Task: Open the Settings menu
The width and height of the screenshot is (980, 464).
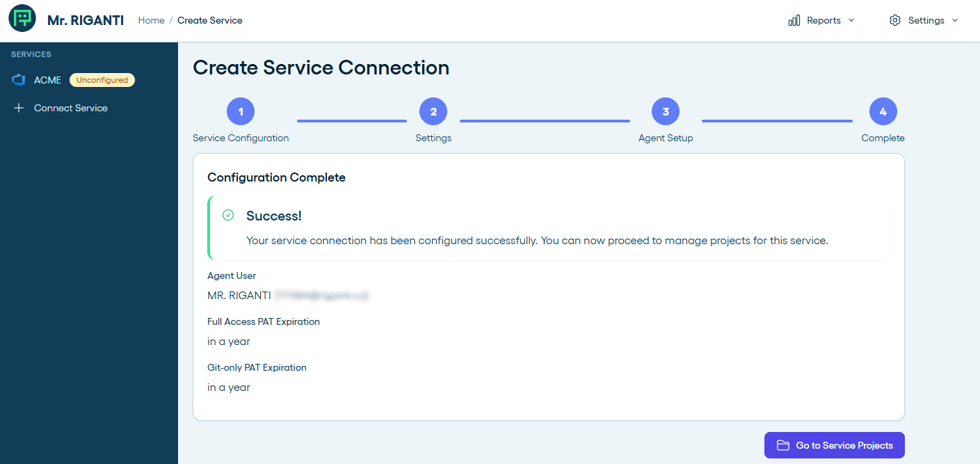Action: point(926,21)
